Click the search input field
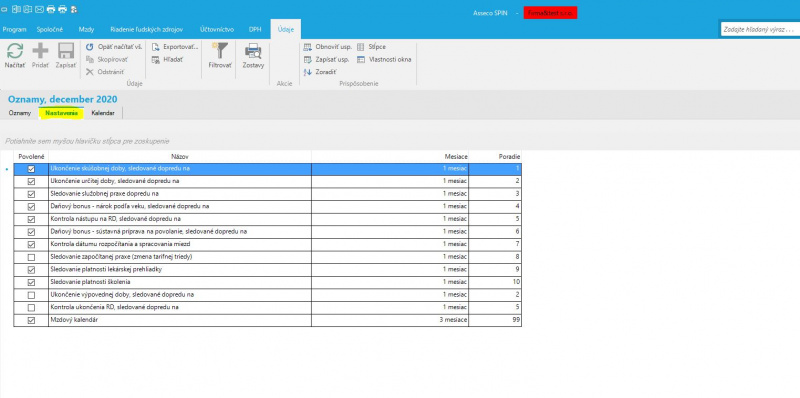 (760, 30)
